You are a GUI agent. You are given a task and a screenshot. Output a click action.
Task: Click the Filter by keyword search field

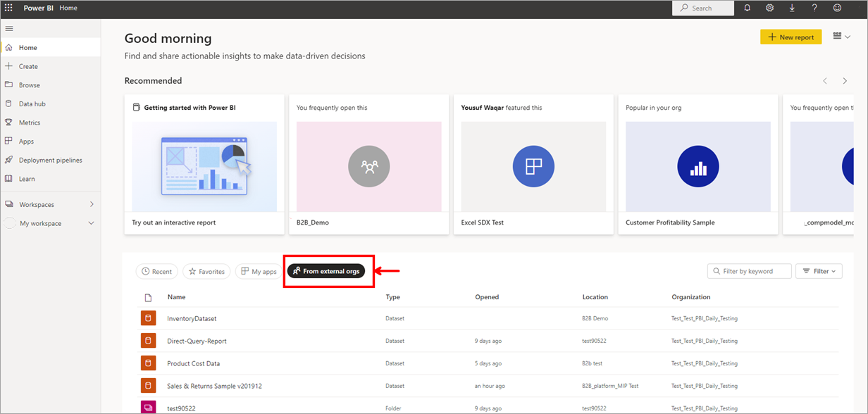pyautogui.click(x=749, y=270)
